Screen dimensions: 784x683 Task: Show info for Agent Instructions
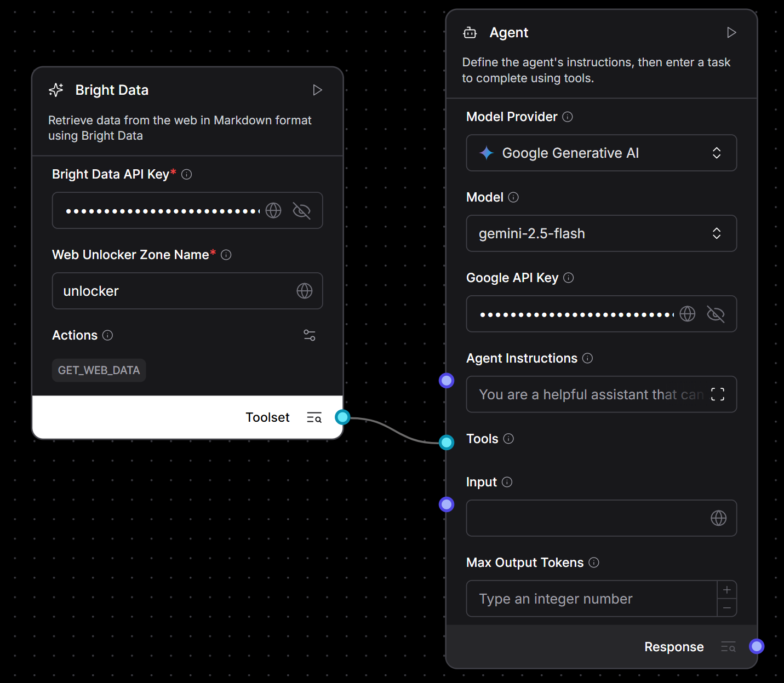587,358
